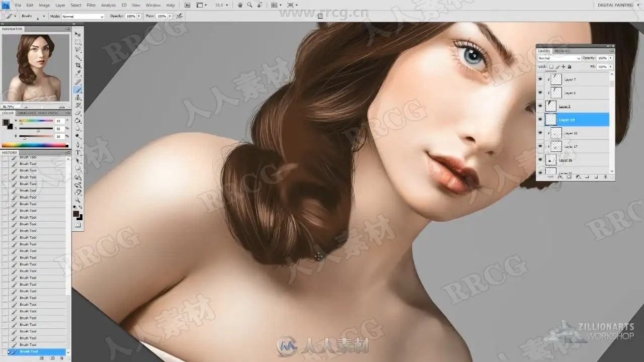Enable airbrush mode in options bar

pos(179,16)
